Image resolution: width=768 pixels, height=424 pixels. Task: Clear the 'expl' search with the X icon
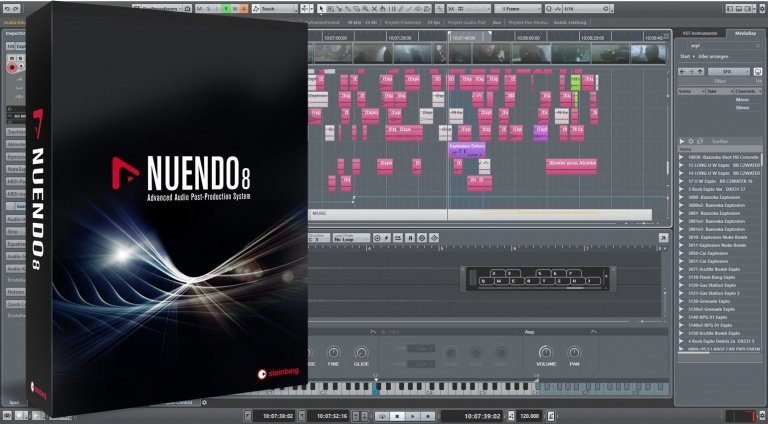(x=758, y=46)
